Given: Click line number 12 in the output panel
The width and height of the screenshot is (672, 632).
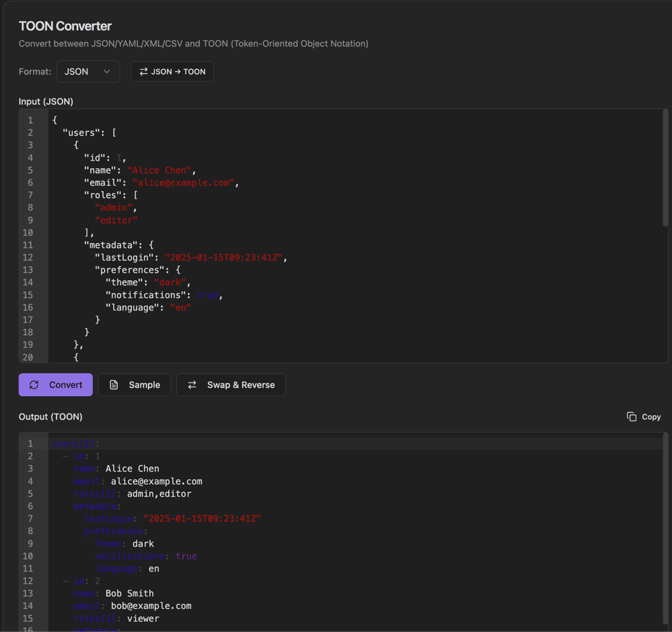Looking at the screenshot, I should (x=29, y=581).
